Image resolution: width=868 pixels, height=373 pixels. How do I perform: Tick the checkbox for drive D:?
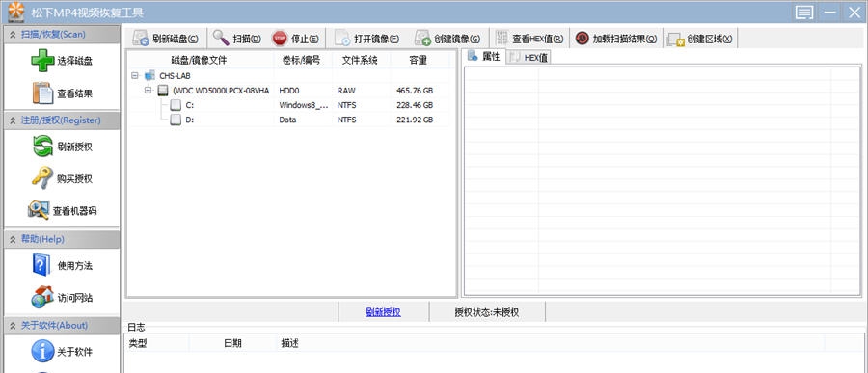coord(176,120)
